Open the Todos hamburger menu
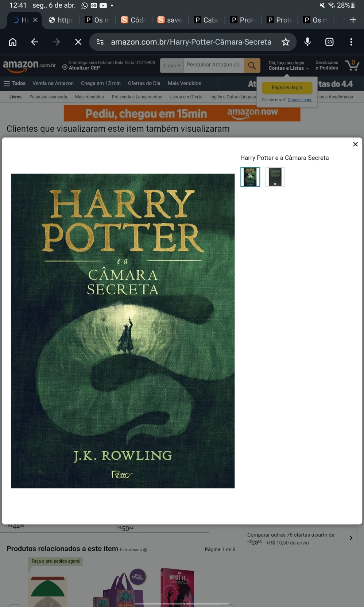Viewport: 364px width, 607px height. coord(14,83)
